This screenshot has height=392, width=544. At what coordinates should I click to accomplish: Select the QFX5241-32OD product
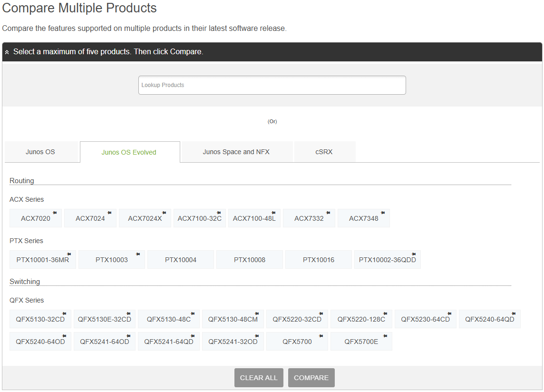pyautogui.click(x=233, y=342)
